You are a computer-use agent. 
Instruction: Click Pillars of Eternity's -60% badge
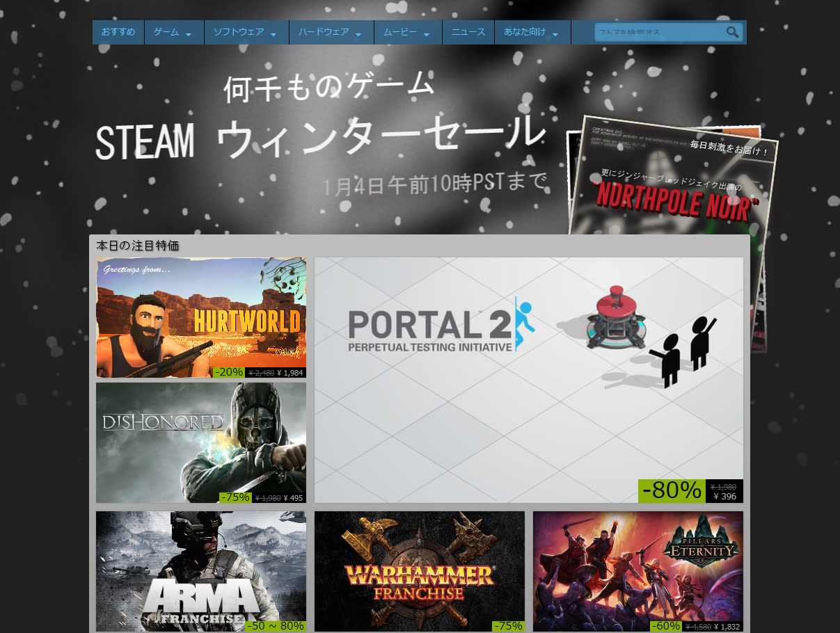pyautogui.click(x=666, y=626)
